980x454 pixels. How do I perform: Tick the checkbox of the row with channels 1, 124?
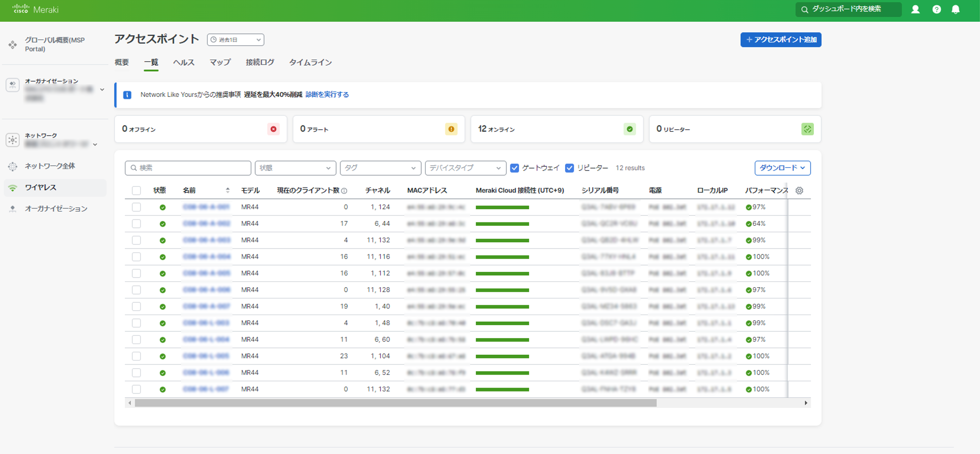point(137,207)
